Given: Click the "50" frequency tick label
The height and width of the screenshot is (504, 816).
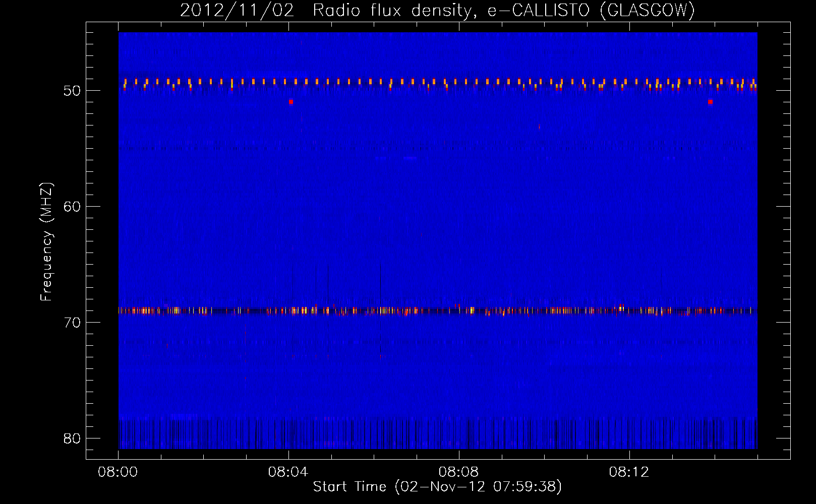Looking at the screenshot, I should (72, 91).
